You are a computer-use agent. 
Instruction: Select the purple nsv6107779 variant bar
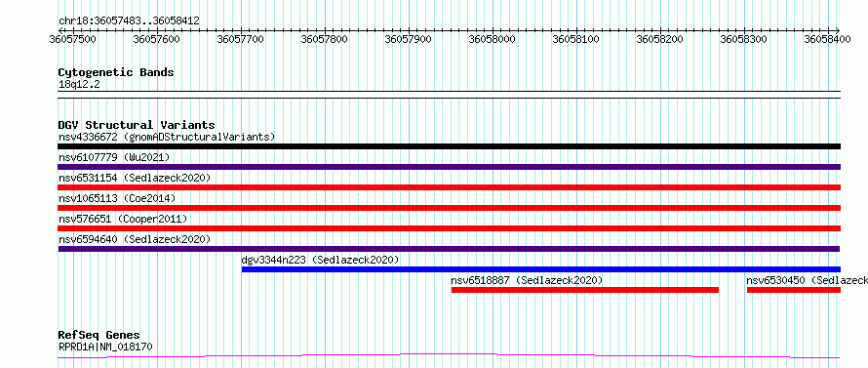tap(449, 167)
